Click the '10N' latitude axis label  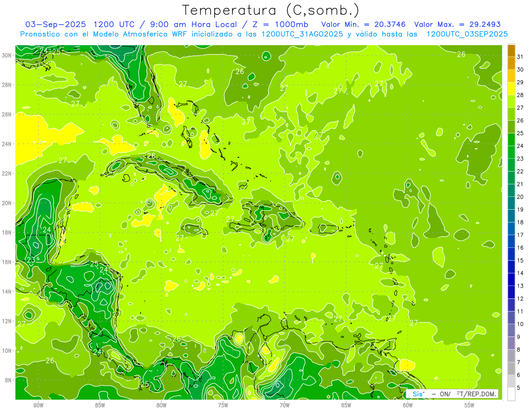coord(7,351)
